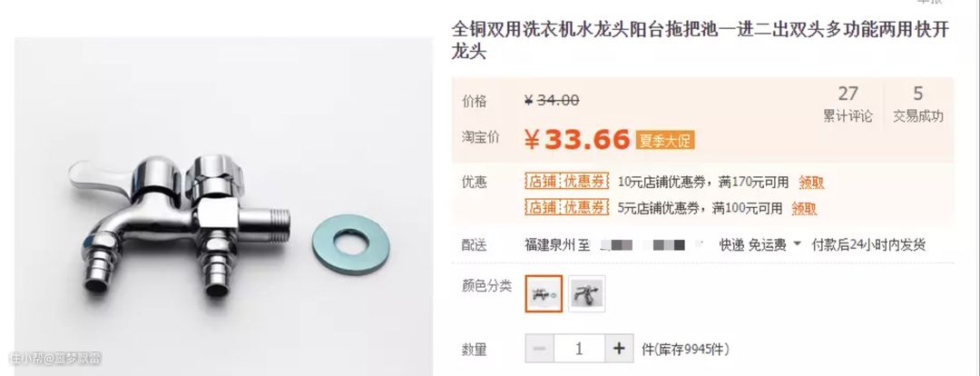Image resolution: width=980 pixels, height=376 pixels.
Task: Select the second faucet color option thumbnail
Action: (x=586, y=293)
